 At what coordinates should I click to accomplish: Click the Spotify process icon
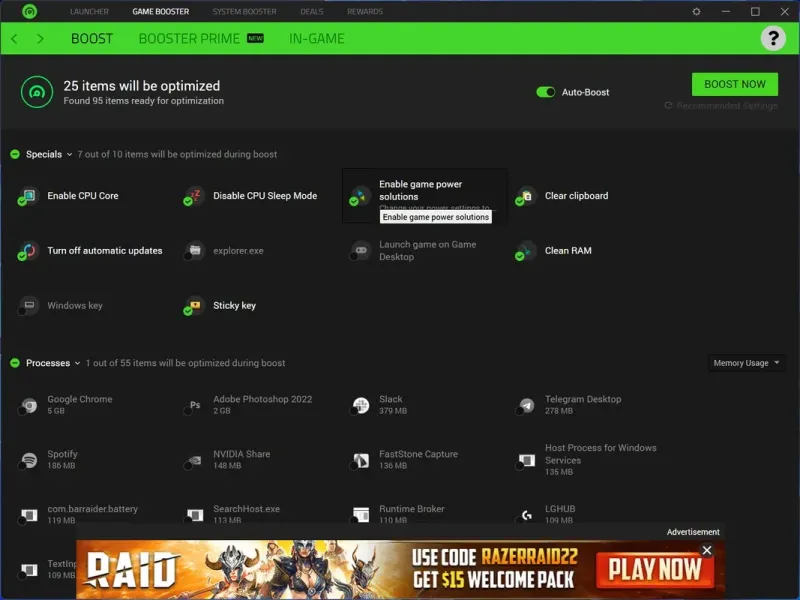28,460
